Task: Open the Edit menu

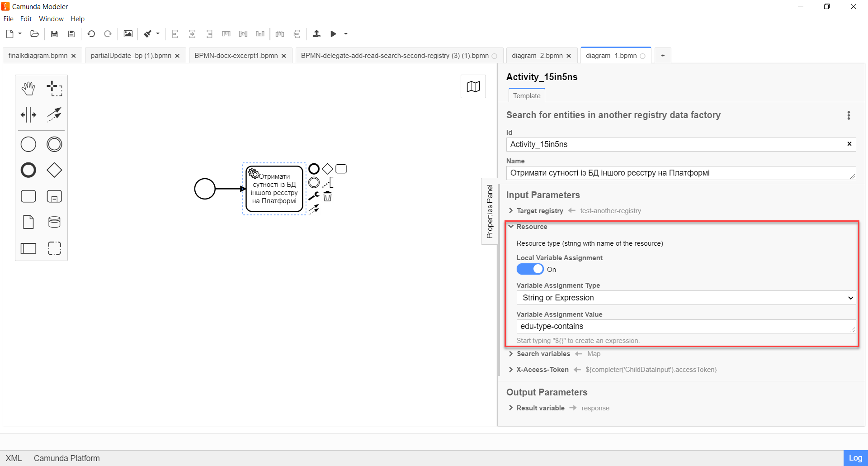Action: point(26,19)
